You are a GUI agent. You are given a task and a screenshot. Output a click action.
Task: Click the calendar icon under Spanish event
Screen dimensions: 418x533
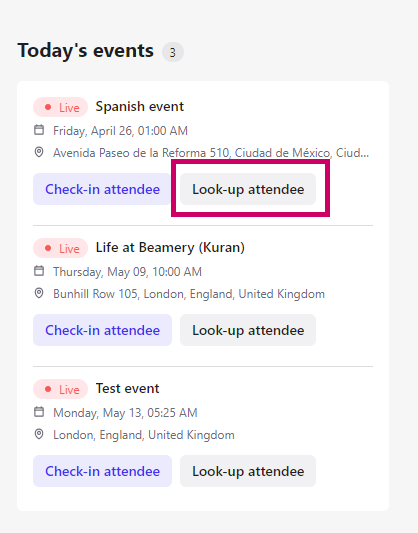pos(39,130)
